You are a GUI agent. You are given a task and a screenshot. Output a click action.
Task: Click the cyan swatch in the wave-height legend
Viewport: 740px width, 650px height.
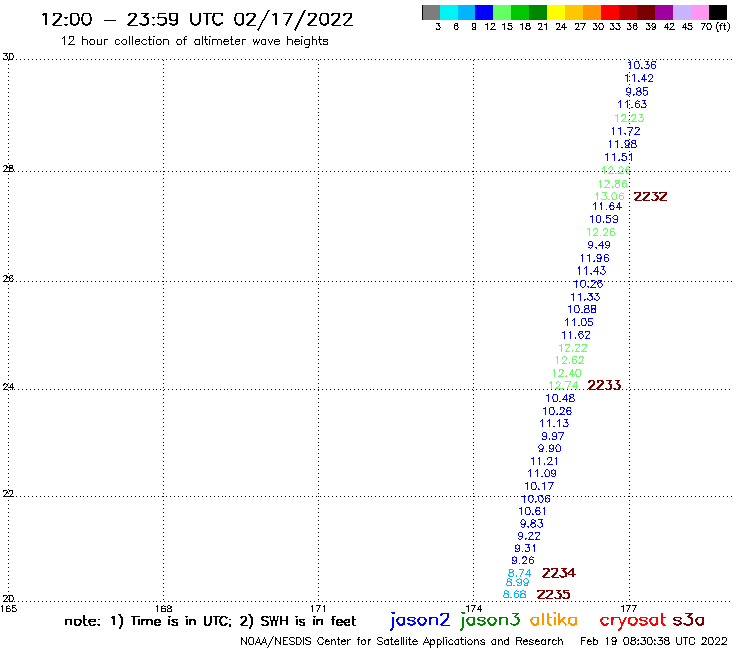tap(449, 12)
